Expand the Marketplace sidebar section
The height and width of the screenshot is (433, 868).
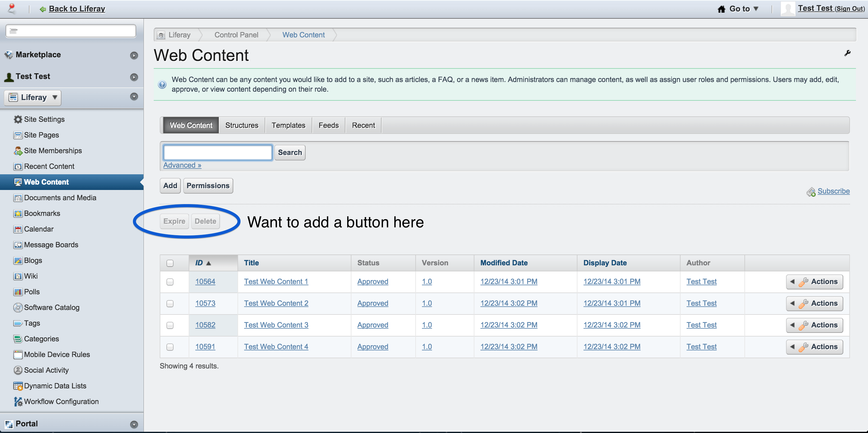click(134, 55)
